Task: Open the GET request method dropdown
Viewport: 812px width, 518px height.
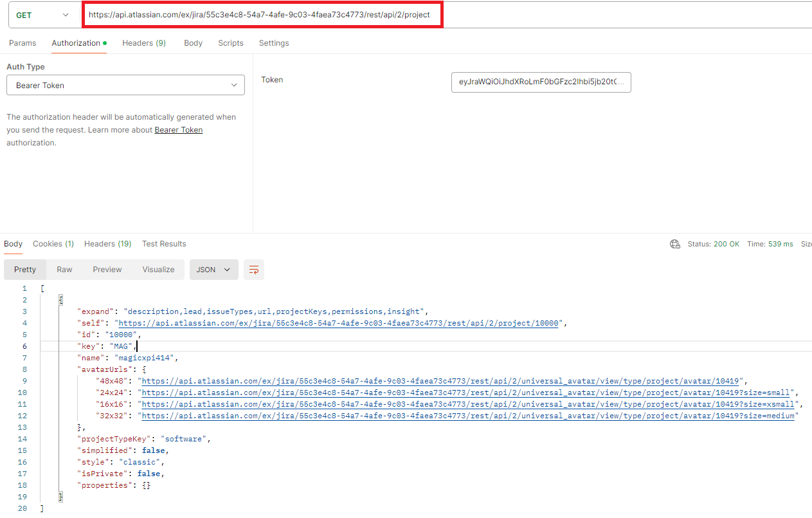Action: tap(43, 14)
